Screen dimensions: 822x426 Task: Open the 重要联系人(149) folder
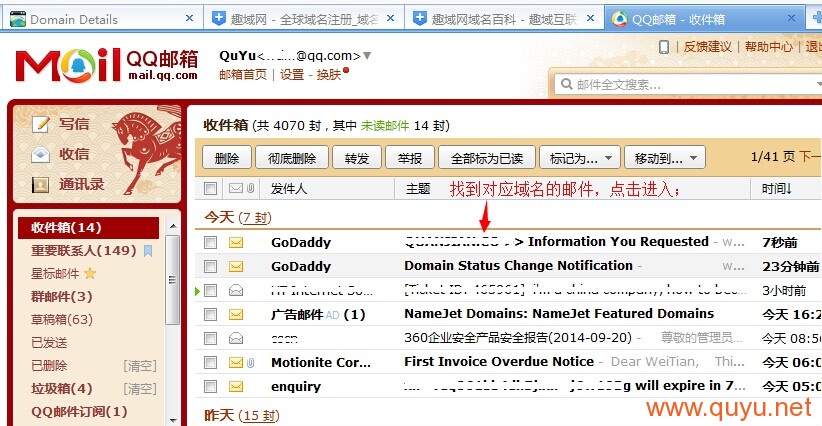84,250
